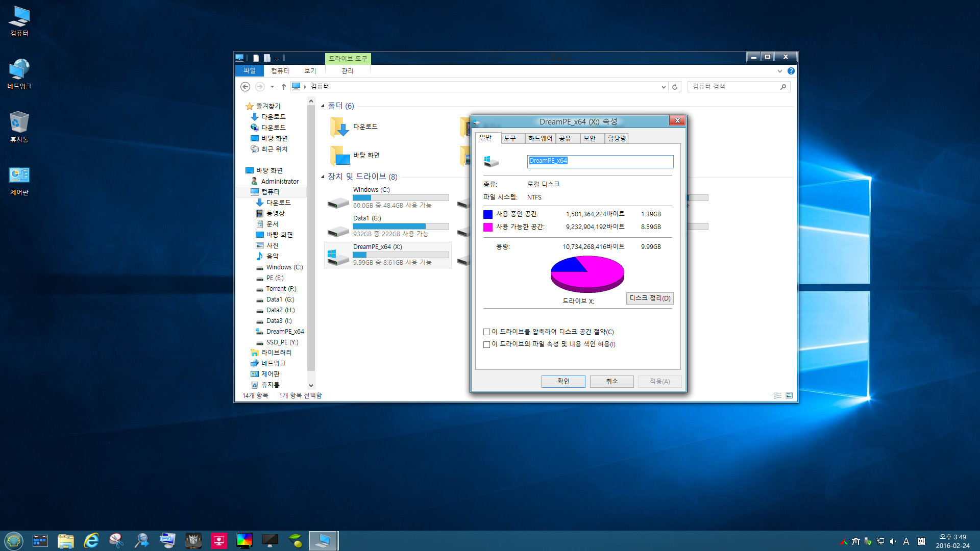Open recent locations dropdown arrow
Viewport: 980px width, 551px height.
click(272, 87)
